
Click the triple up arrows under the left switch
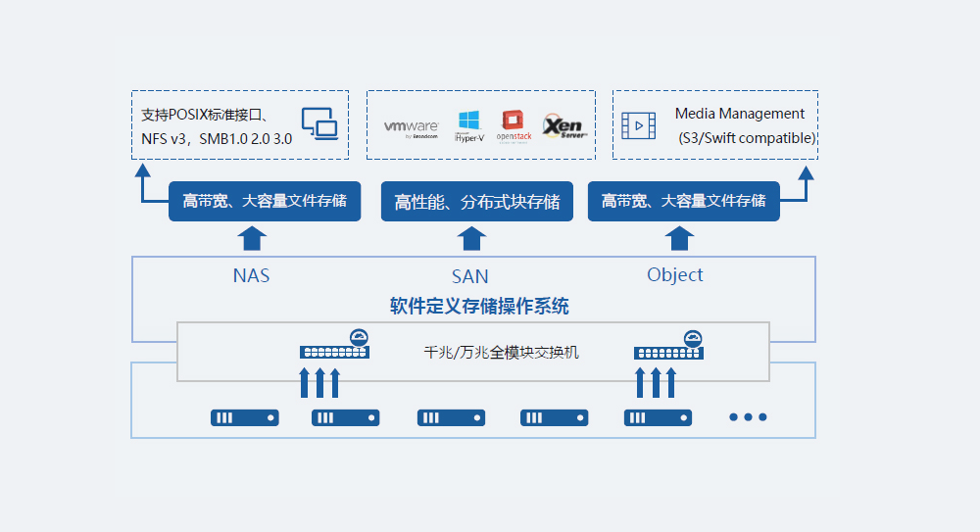tap(319, 383)
